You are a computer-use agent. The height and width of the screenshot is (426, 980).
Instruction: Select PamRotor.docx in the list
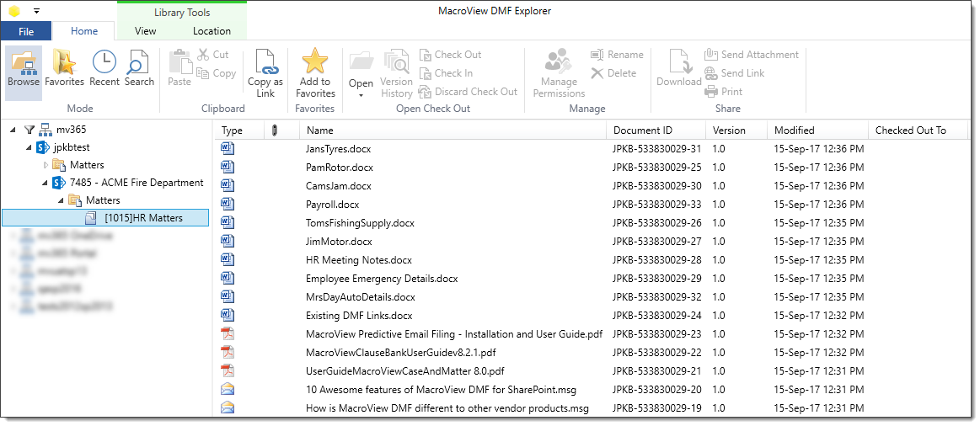[340, 168]
